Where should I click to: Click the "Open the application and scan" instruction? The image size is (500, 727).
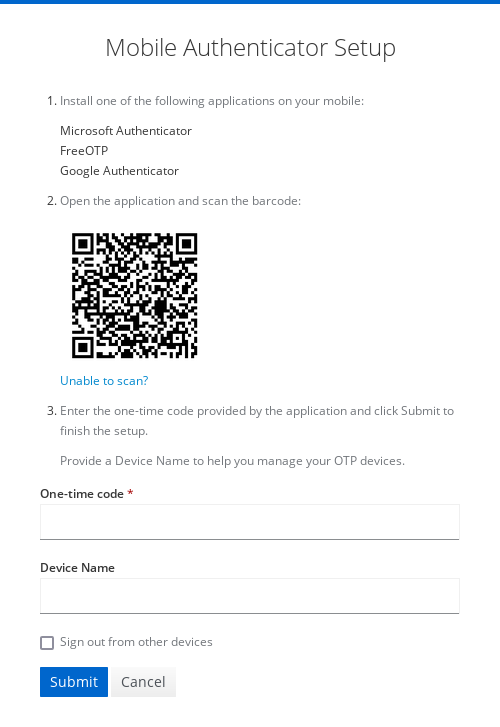180,201
